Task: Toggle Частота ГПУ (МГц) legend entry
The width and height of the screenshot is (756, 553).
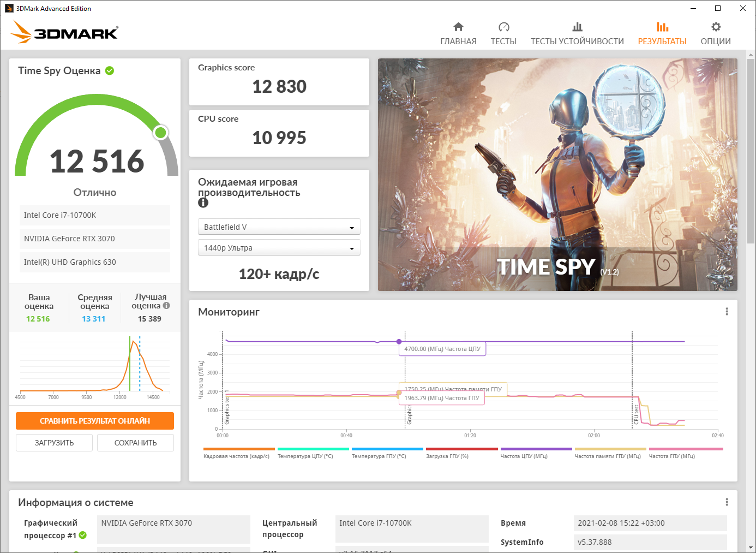Action: 686,453
